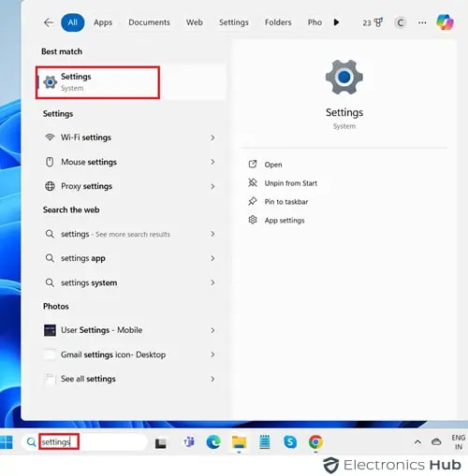The height and width of the screenshot is (476, 468).
Task: Click the OneDrive cloud tray icon
Action: [436, 441]
